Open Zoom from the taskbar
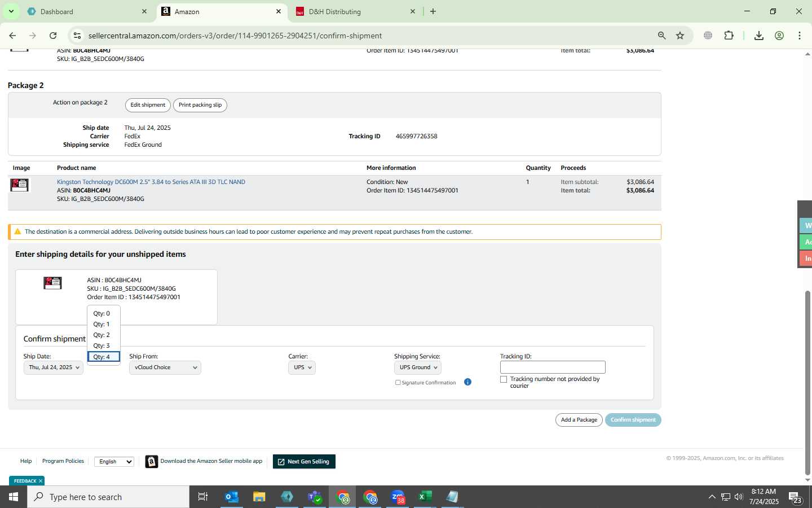This screenshot has width=812, height=508. tap(398, 497)
